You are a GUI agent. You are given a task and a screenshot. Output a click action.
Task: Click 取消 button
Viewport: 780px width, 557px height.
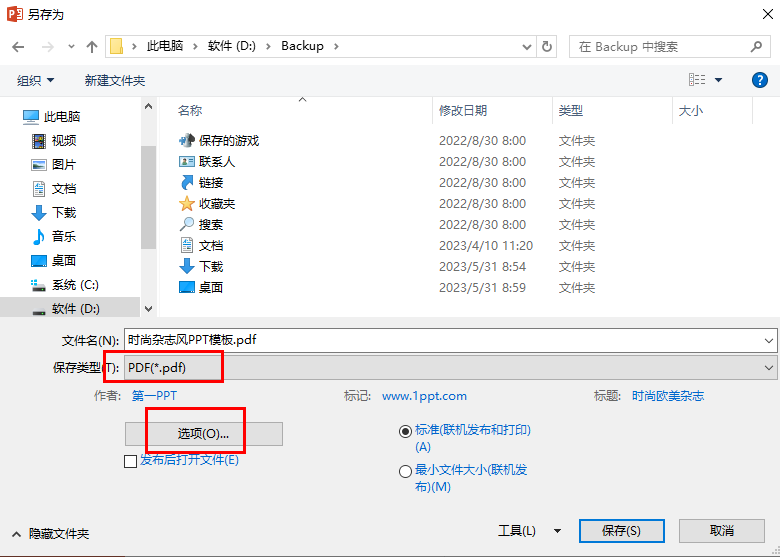(x=722, y=531)
